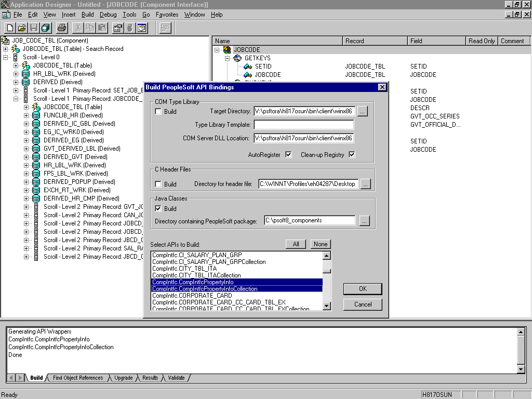Click API list scroll down arrow
The image size is (532, 399).
tap(327, 305)
